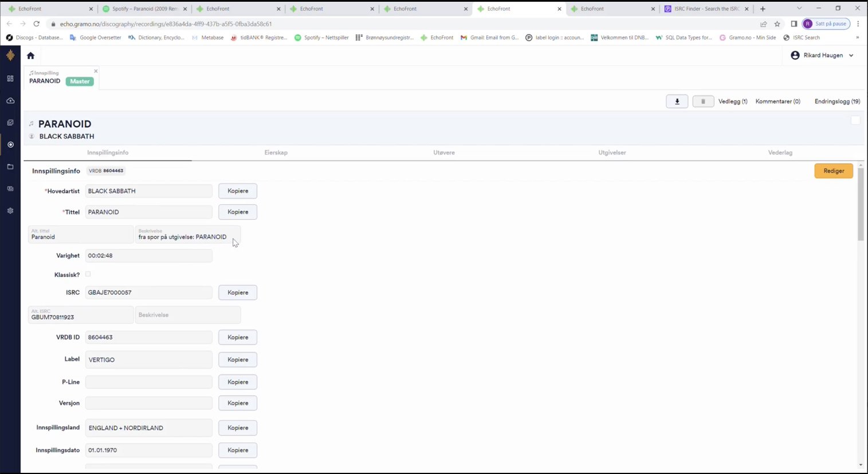The height and width of the screenshot is (474, 868).
Task: Switch to the Vederlag tab
Action: [780, 153]
